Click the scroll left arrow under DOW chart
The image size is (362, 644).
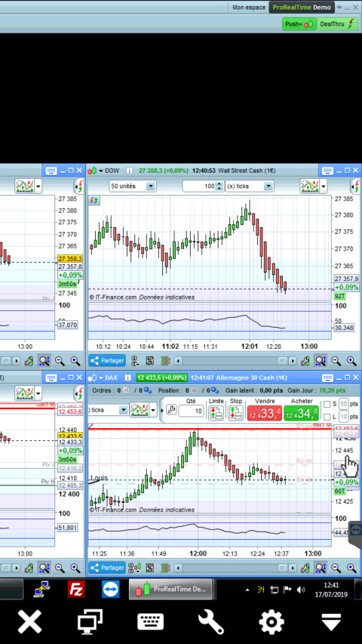coord(178,361)
